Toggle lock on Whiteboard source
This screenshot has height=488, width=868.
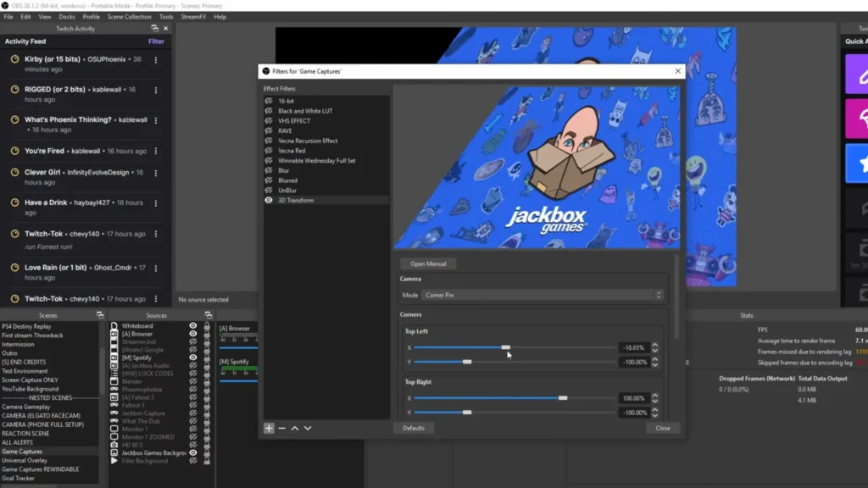(207, 326)
